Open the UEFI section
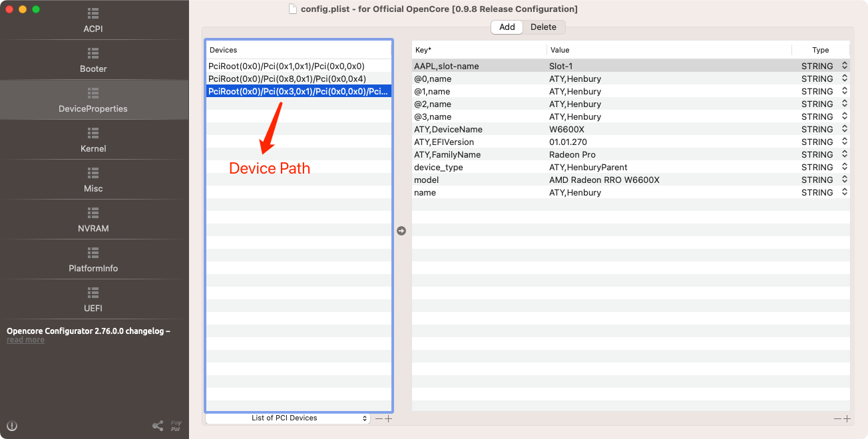This screenshot has width=868, height=439. [93, 300]
